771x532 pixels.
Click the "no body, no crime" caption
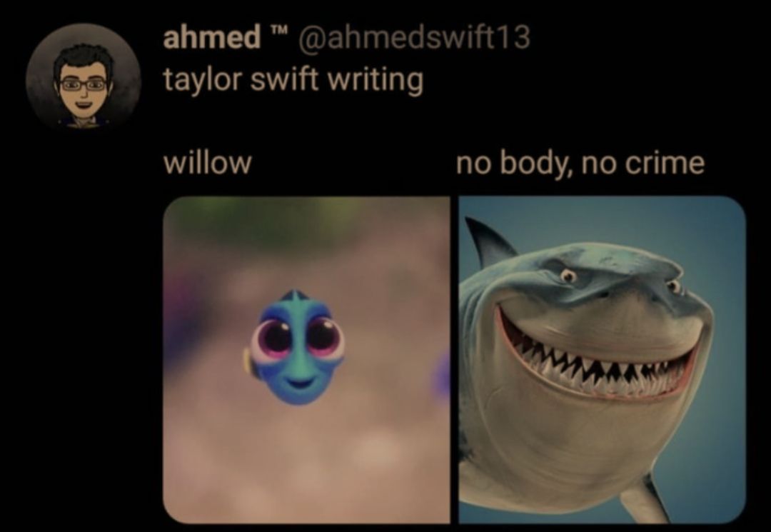pyautogui.click(x=580, y=164)
